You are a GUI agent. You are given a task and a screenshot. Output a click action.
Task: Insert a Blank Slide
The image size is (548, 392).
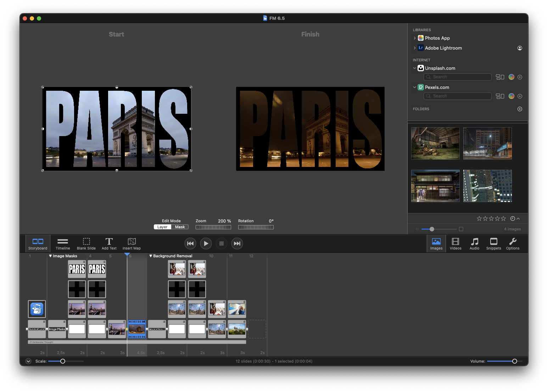click(86, 243)
